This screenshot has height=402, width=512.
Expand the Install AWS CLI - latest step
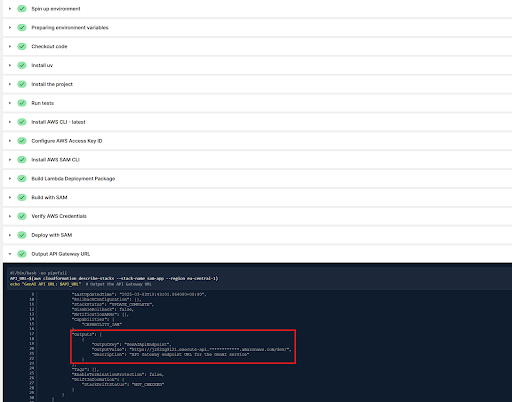click(10, 122)
